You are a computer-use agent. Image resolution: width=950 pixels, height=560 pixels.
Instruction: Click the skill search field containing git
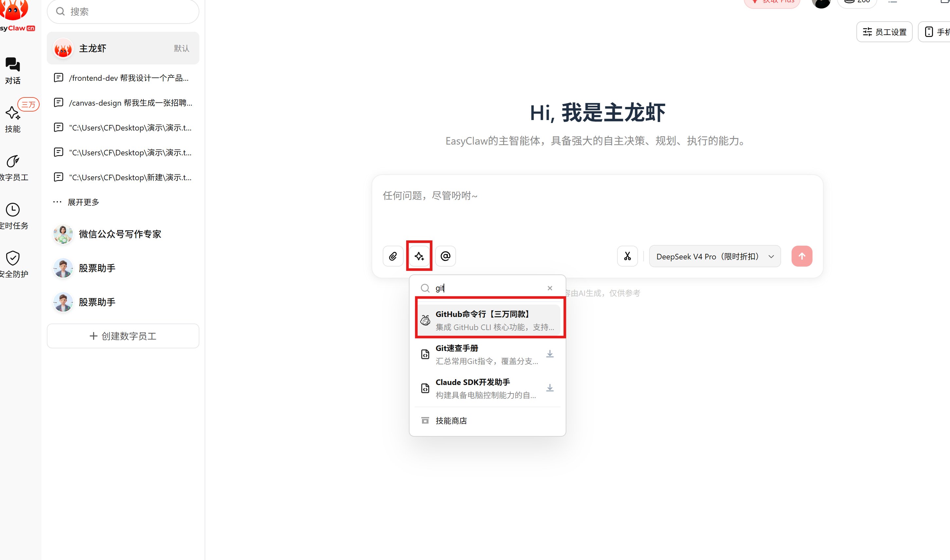[487, 288]
